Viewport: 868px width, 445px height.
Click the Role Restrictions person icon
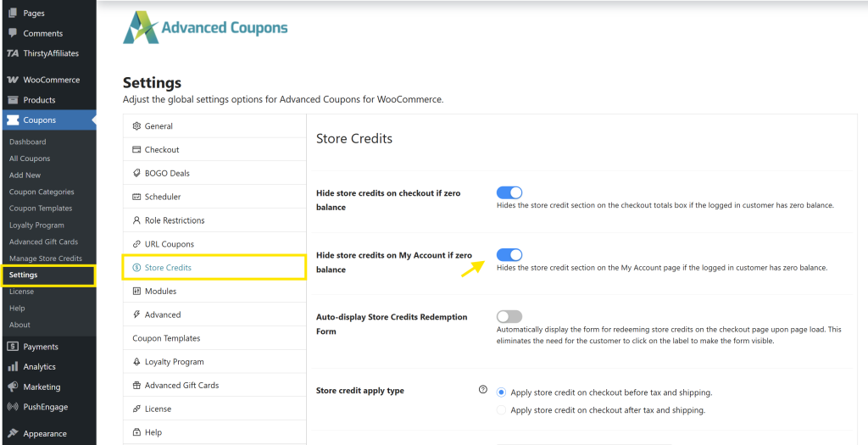[136, 220]
